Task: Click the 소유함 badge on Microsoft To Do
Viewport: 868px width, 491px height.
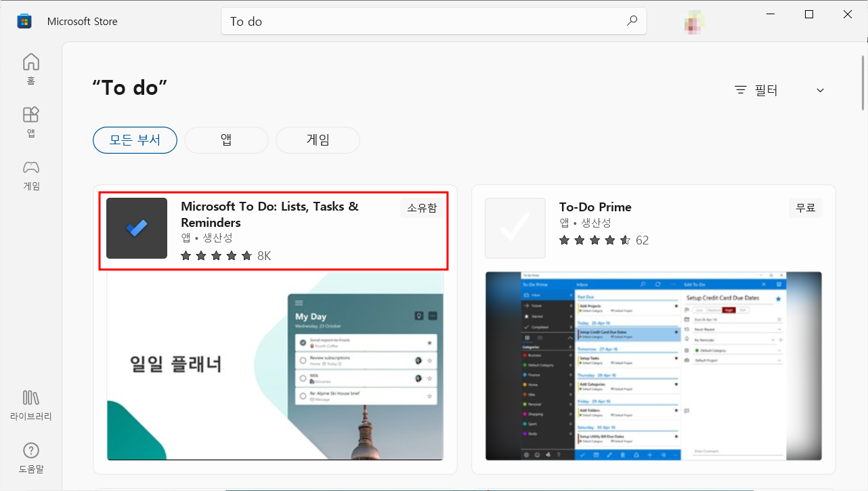Action: 422,209
